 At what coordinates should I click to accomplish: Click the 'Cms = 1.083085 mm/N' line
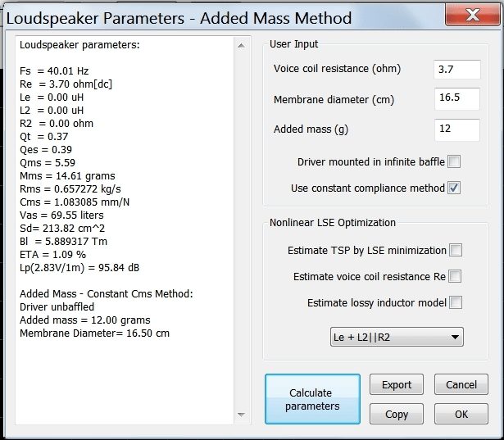75,202
